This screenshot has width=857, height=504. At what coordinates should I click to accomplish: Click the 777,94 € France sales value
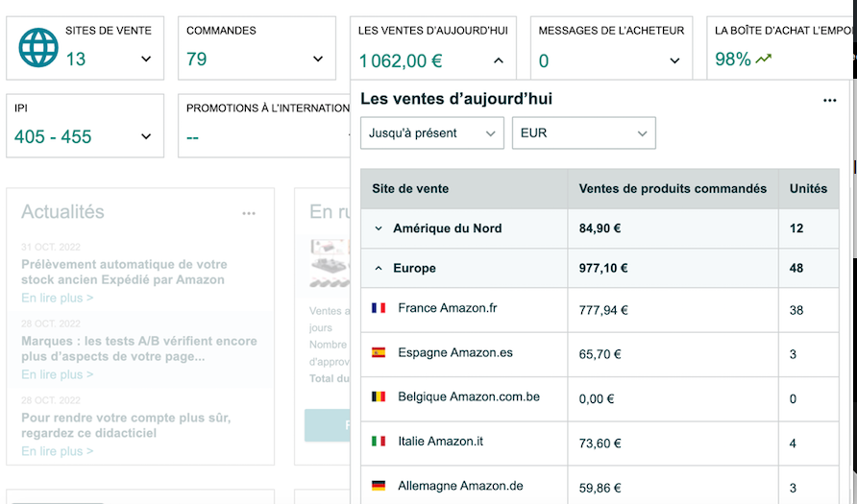(603, 311)
